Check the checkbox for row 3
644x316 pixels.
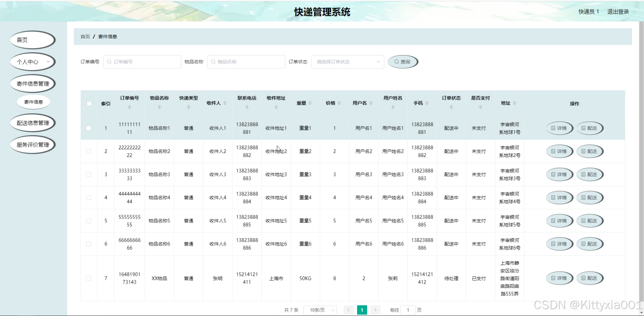tap(89, 175)
